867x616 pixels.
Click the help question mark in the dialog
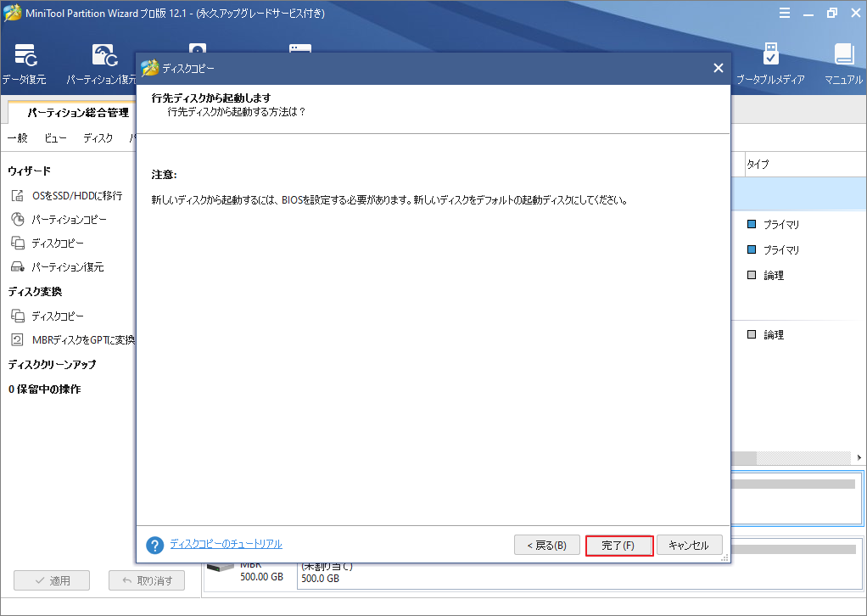point(154,545)
